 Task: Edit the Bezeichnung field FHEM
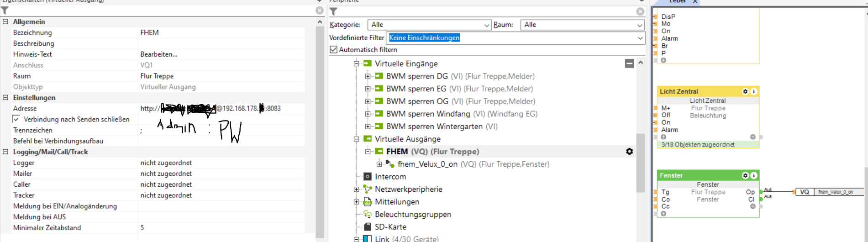point(221,32)
